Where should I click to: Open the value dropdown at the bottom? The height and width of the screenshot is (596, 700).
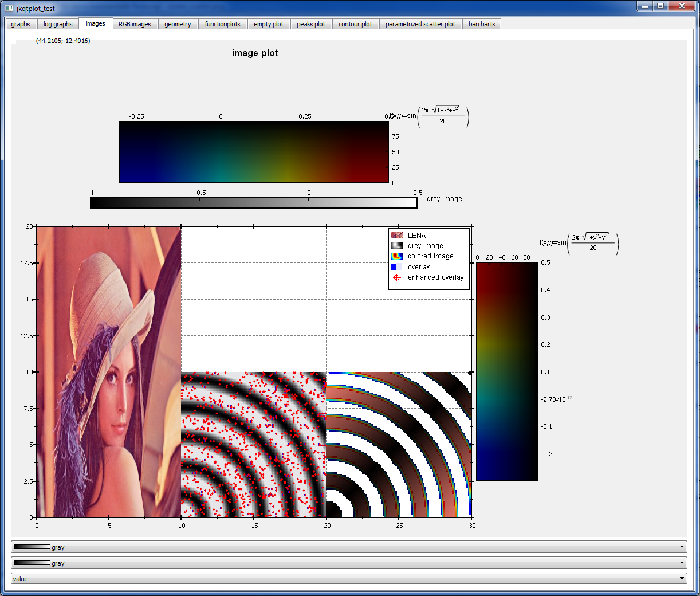[681, 579]
